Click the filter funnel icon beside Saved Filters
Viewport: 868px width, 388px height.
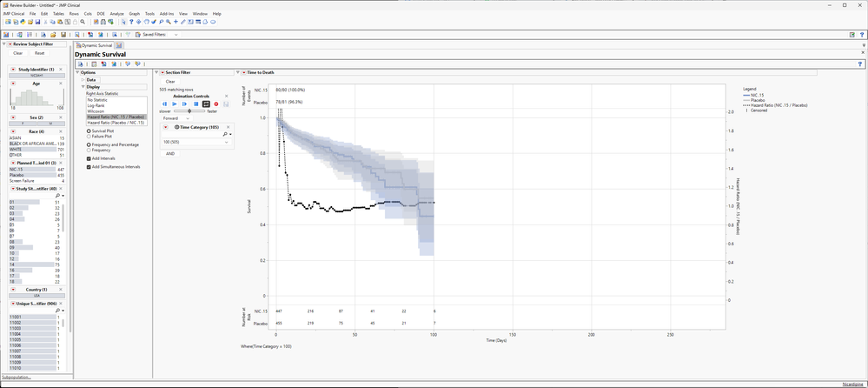click(128, 35)
